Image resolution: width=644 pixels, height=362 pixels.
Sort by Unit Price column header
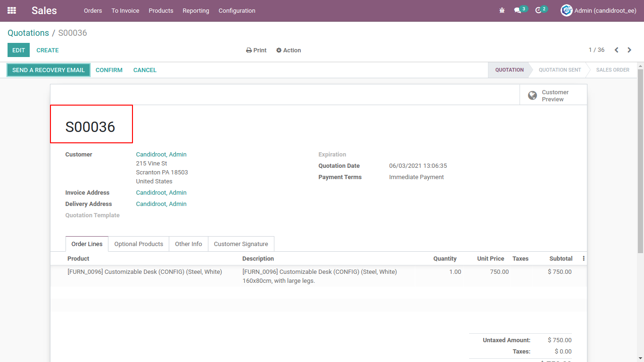point(490,259)
